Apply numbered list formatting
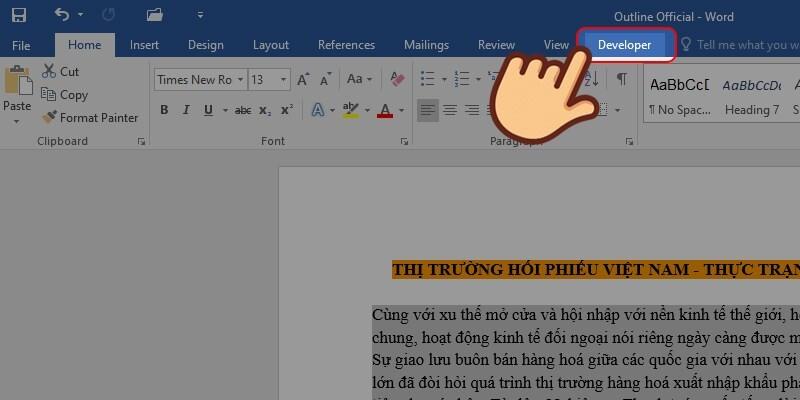This screenshot has width=800, height=400. coord(462,79)
